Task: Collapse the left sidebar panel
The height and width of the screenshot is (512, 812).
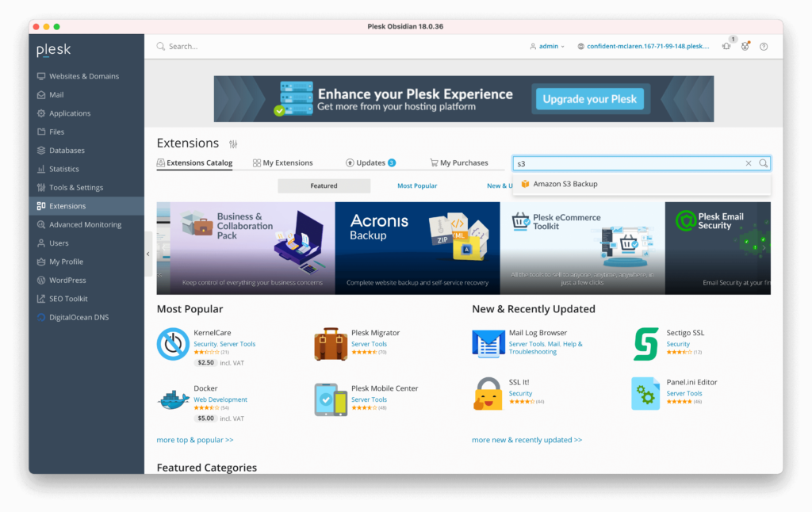Action: (148, 254)
